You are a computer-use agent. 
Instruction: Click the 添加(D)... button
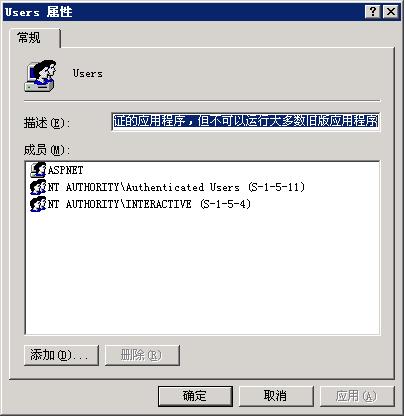61,355
